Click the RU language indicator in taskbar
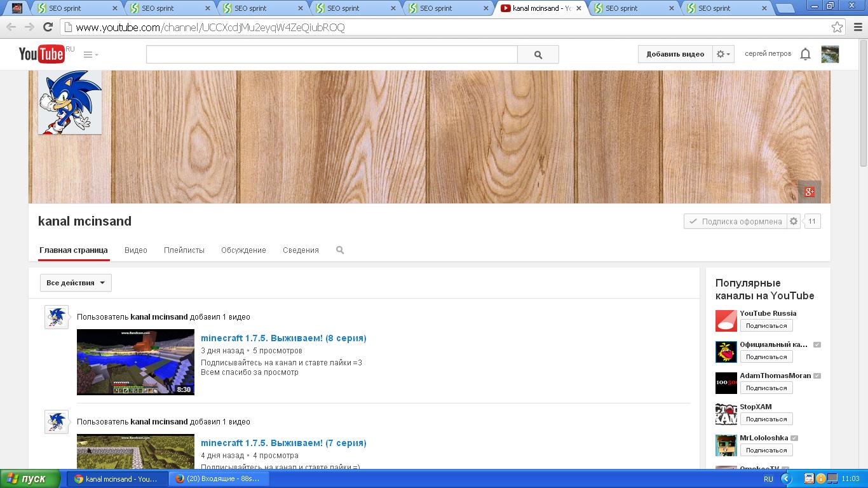 (x=768, y=479)
